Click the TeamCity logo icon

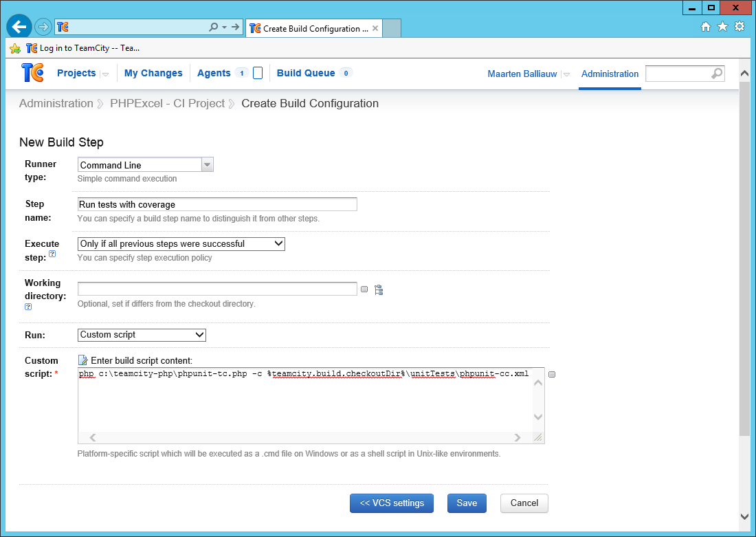[32, 73]
